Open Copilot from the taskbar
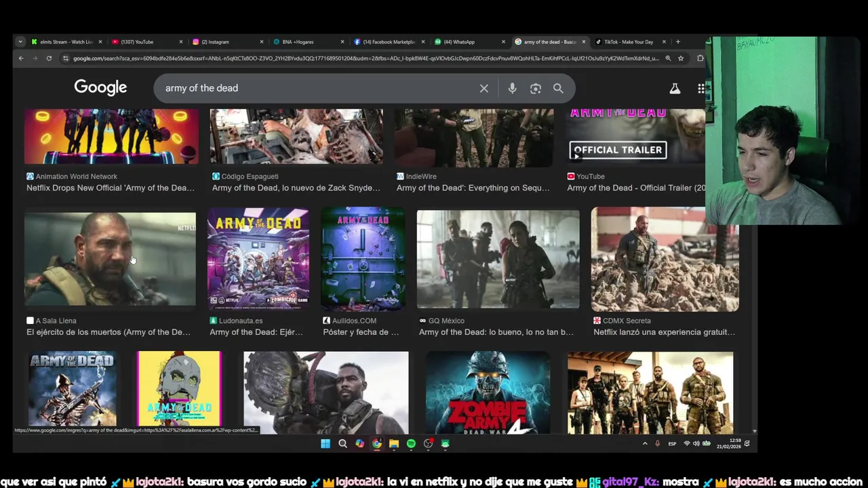Image resolution: width=868 pixels, height=488 pixels. 359,444
